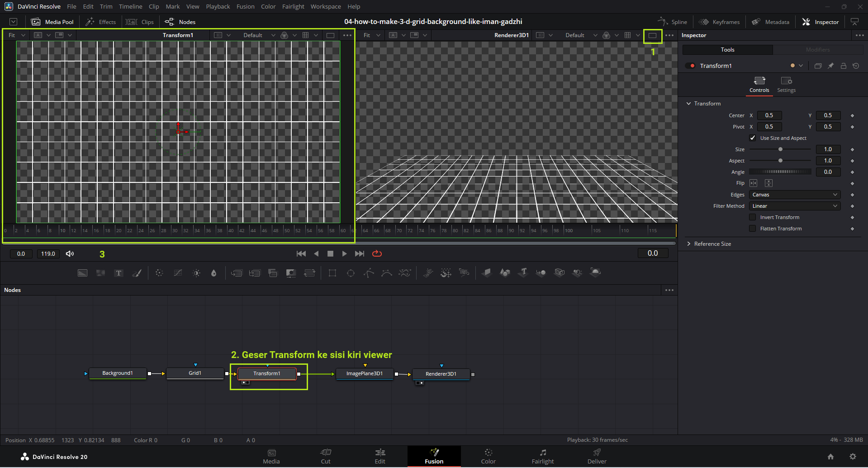
Task: Click the Size slider in the Inspector
Action: point(780,149)
